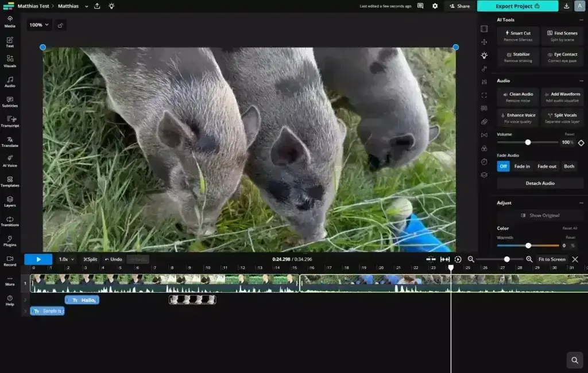The width and height of the screenshot is (588, 373).
Task: Select the music note tab in right strip
Action: (x=484, y=69)
